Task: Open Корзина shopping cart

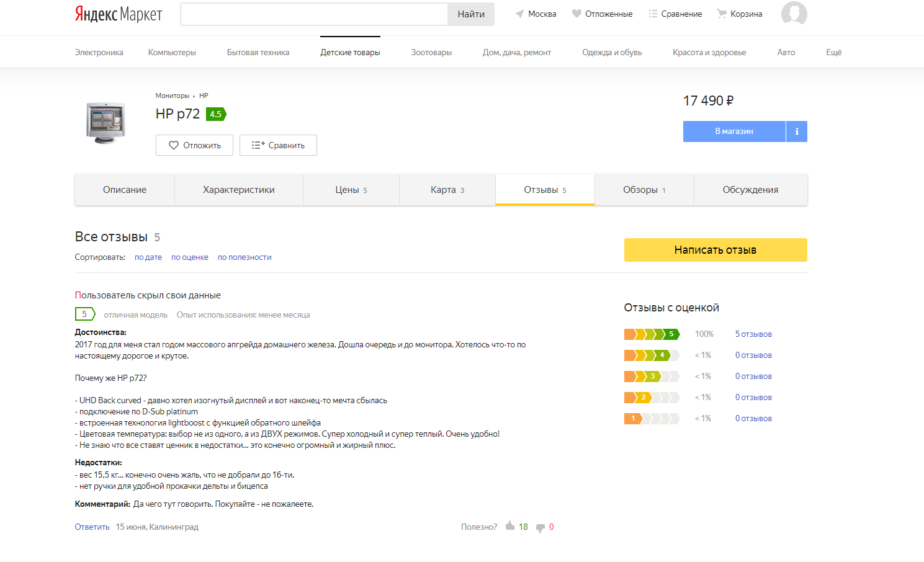Action: pos(740,14)
